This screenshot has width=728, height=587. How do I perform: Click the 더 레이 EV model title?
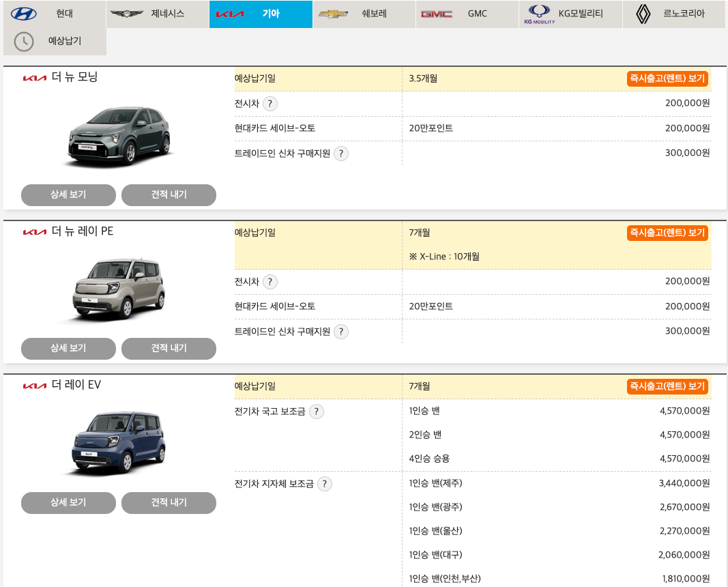click(76, 385)
